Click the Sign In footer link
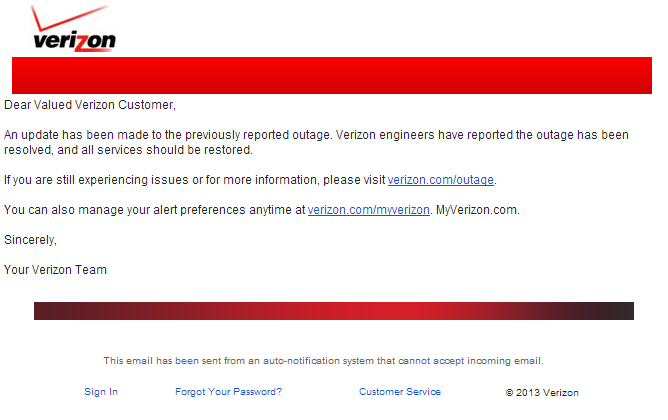Image resolution: width=668 pixels, height=420 pixels. click(101, 391)
